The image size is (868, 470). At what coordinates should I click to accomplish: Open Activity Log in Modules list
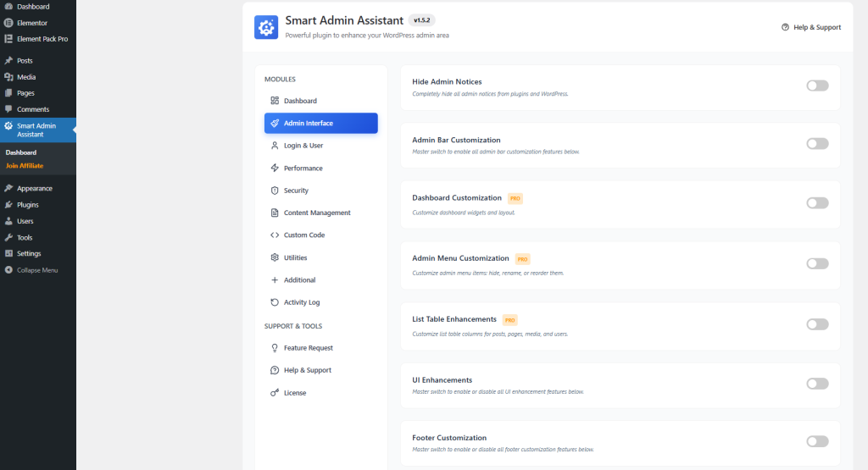[321, 302]
